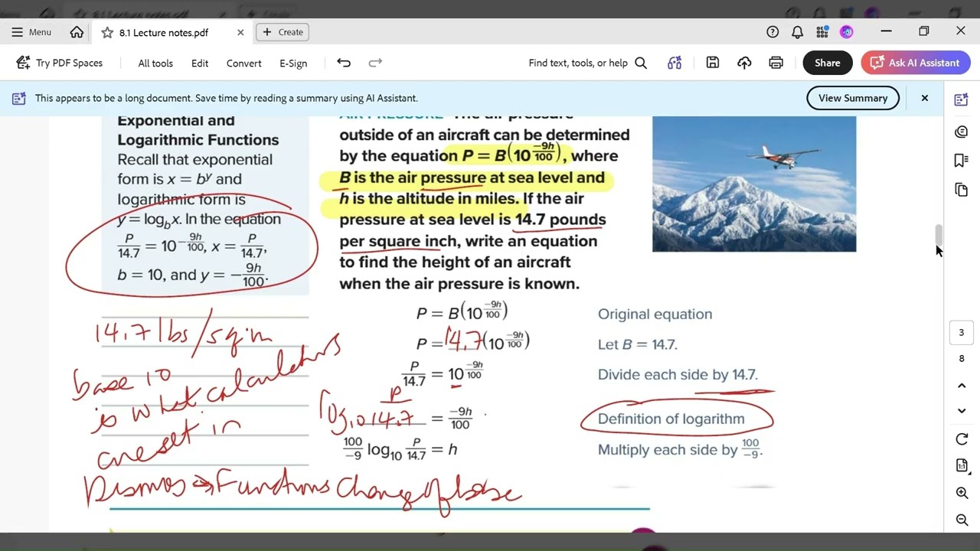Close the 8.1 Lecture notes.pdf tab
980x551 pixels.
240,32
